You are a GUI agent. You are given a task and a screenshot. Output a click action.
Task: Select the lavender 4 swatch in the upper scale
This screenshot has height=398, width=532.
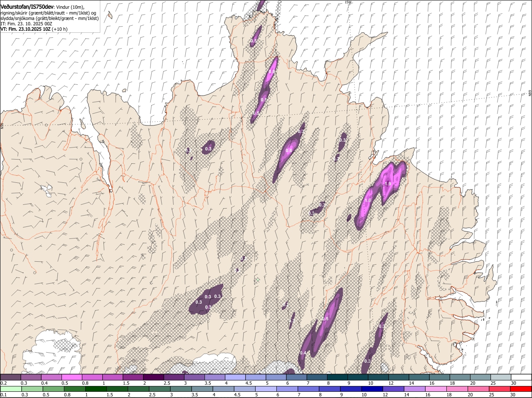pos(234,377)
